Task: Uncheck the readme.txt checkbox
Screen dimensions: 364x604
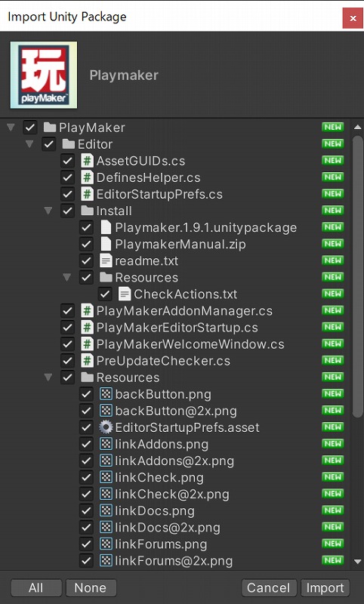Action: [86, 260]
